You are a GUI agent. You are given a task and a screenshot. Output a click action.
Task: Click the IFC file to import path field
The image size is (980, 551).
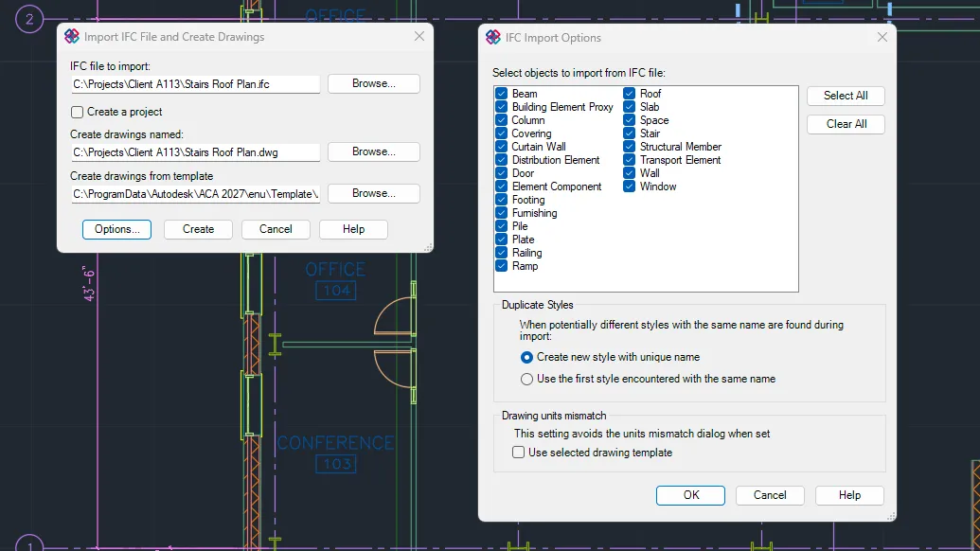click(x=196, y=84)
